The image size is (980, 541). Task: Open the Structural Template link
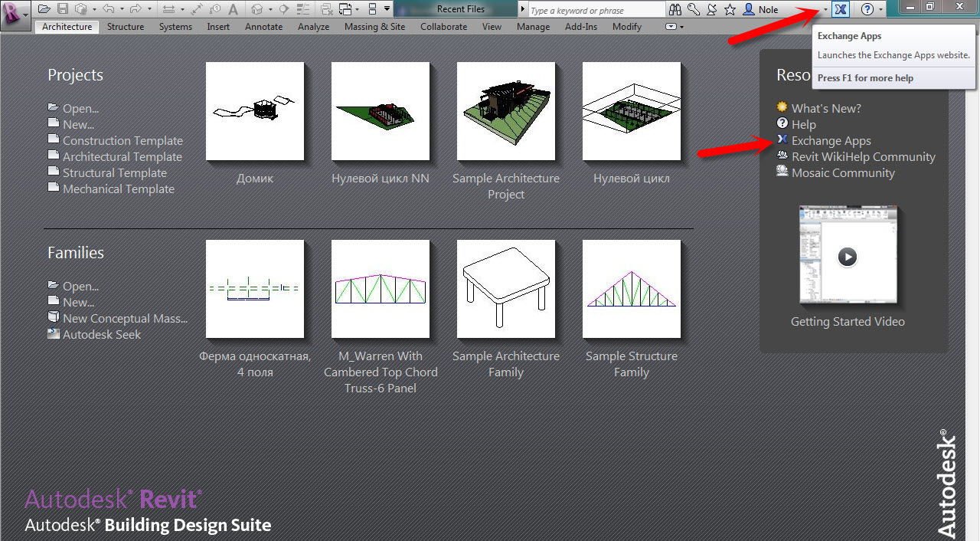tap(115, 173)
